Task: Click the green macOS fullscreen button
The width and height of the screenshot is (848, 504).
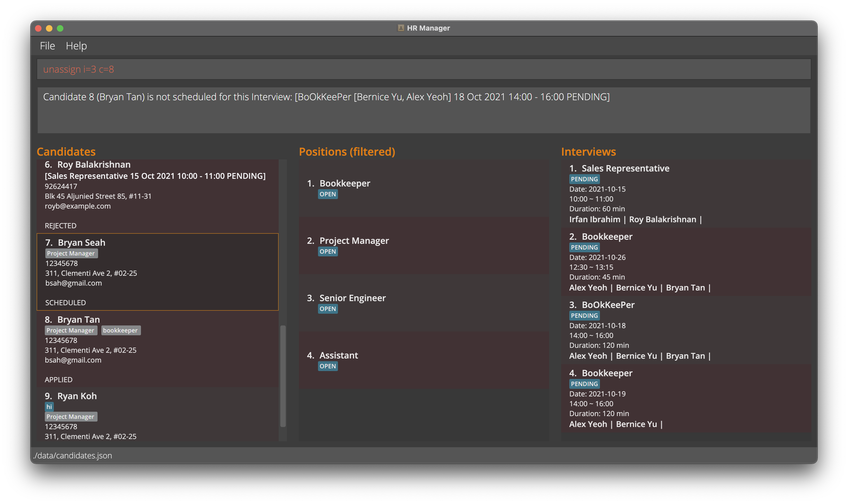Action: coord(60,28)
